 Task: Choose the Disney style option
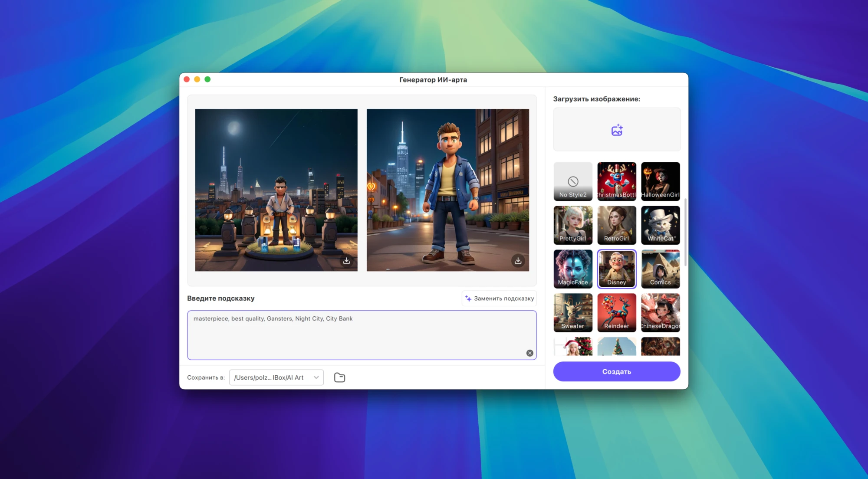[x=617, y=269]
